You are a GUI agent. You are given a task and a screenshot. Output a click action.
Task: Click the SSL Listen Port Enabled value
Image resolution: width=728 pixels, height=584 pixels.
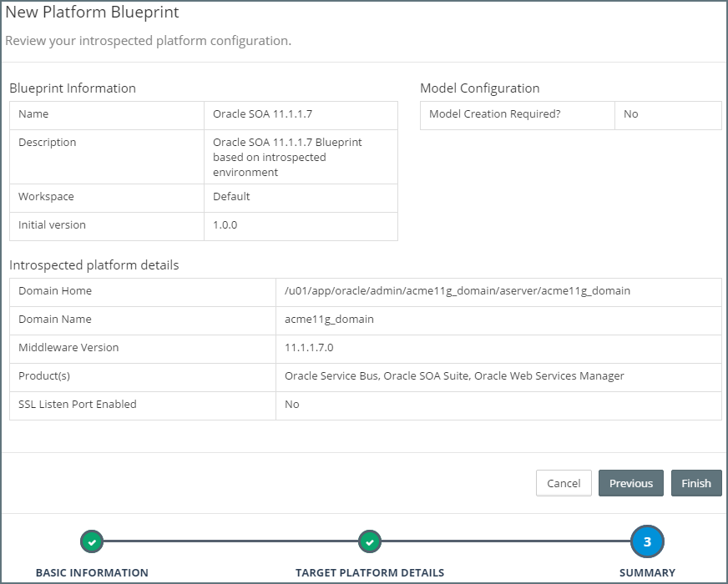(x=292, y=405)
